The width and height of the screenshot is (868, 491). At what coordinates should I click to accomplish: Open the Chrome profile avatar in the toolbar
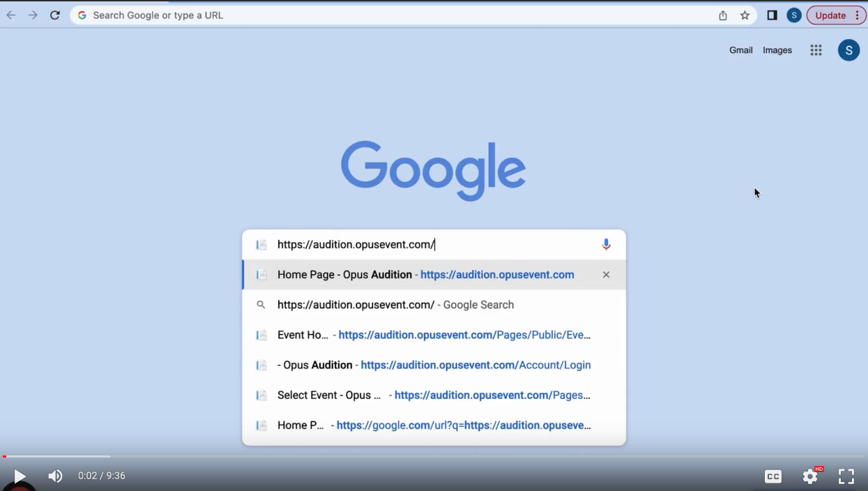tap(794, 15)
